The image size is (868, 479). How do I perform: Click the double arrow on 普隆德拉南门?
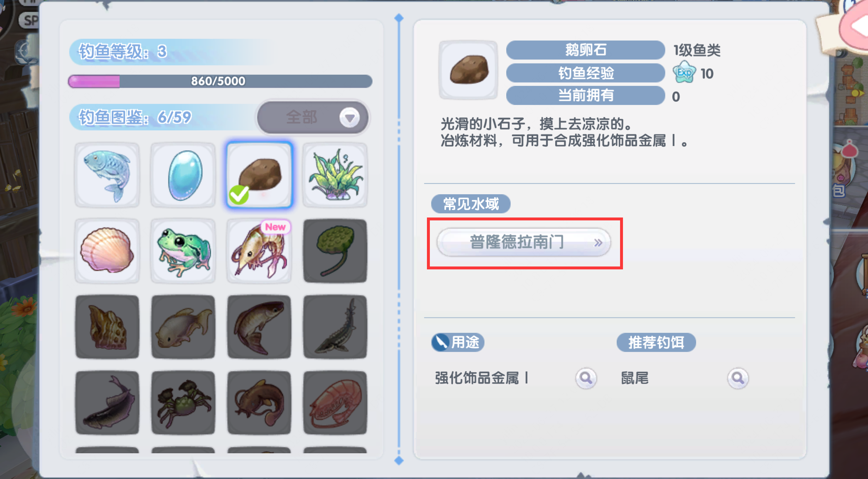point(598,243)
